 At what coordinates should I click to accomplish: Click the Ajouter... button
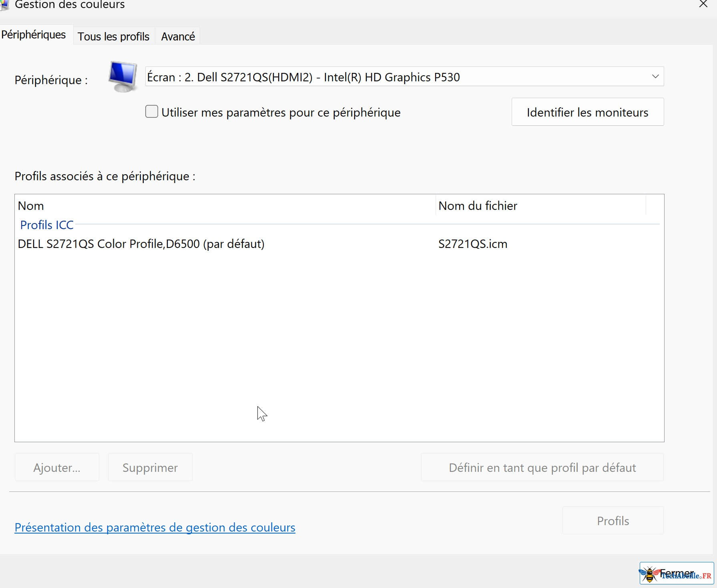(57, 467)
